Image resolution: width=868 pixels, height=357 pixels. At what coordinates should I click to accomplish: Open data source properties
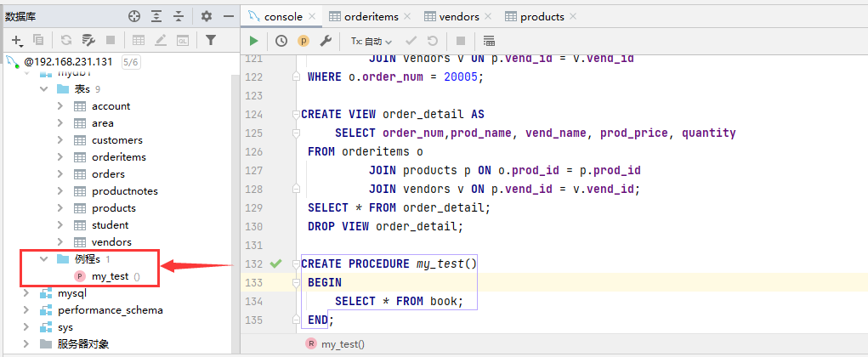pos(88,40)
